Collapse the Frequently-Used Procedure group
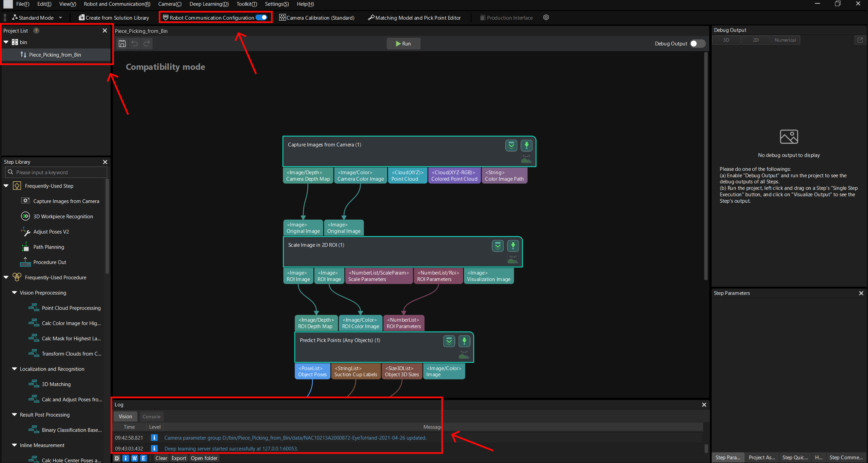The width and height of the screenshot is (868, 463). coord(6,277)
